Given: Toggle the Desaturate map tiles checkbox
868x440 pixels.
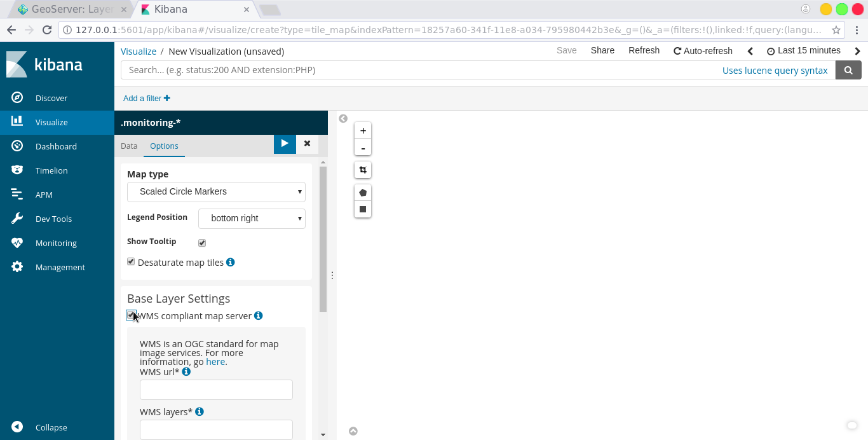Looking at the screenshot, I should 131,262.
